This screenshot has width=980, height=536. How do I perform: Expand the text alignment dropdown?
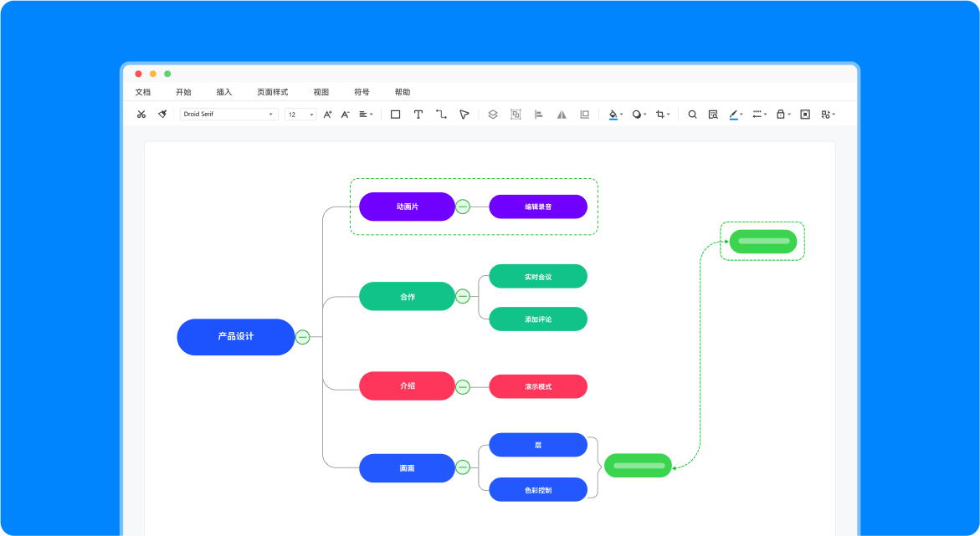click(x=366, y=115)
